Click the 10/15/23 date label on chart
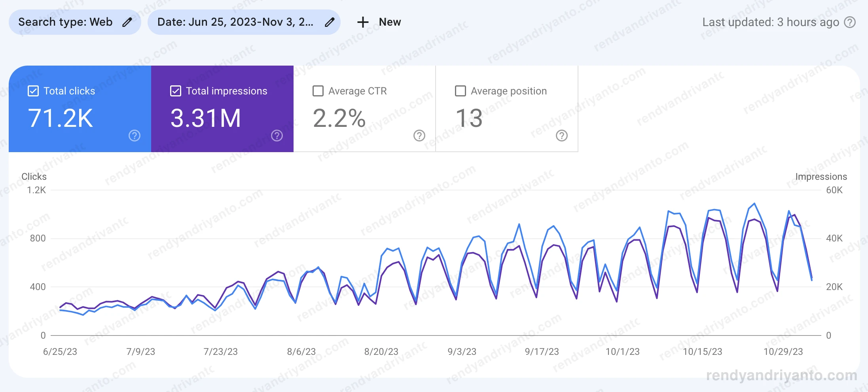Viewport: 868px width, 392px height. click(703, 352)
